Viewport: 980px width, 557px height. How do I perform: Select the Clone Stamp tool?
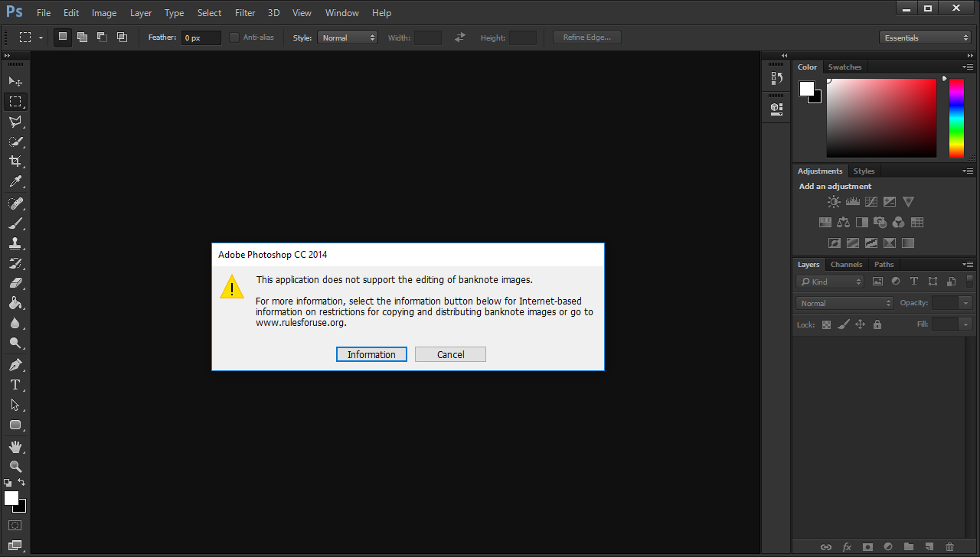click(15, 243)
